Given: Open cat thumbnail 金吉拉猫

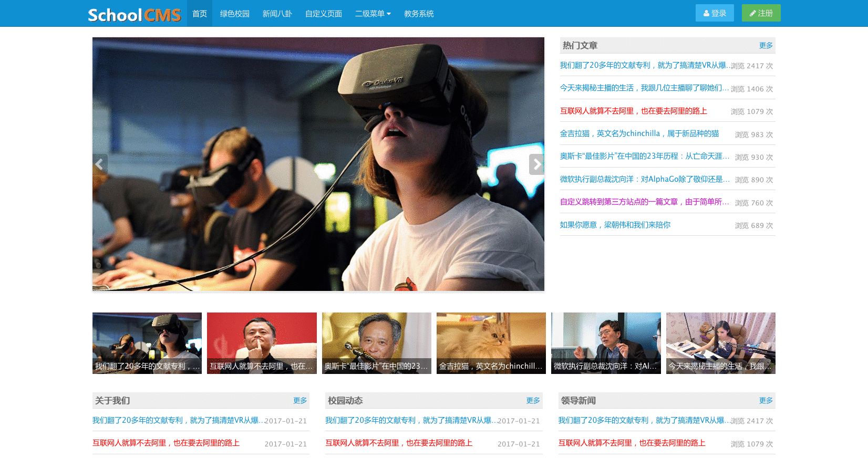Looking at the screenshot, I should [x=491, y=343].
